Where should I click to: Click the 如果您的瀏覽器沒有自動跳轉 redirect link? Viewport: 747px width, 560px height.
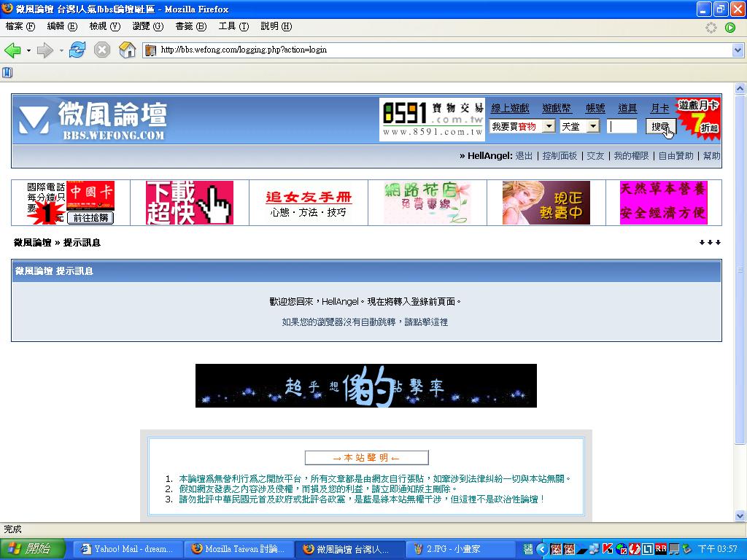[365, 322]
